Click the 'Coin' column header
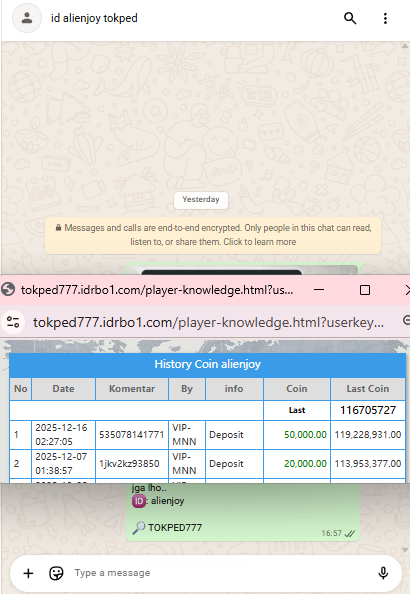The width and height of the screenshot is (410, 594). click(x=297, y=389)
